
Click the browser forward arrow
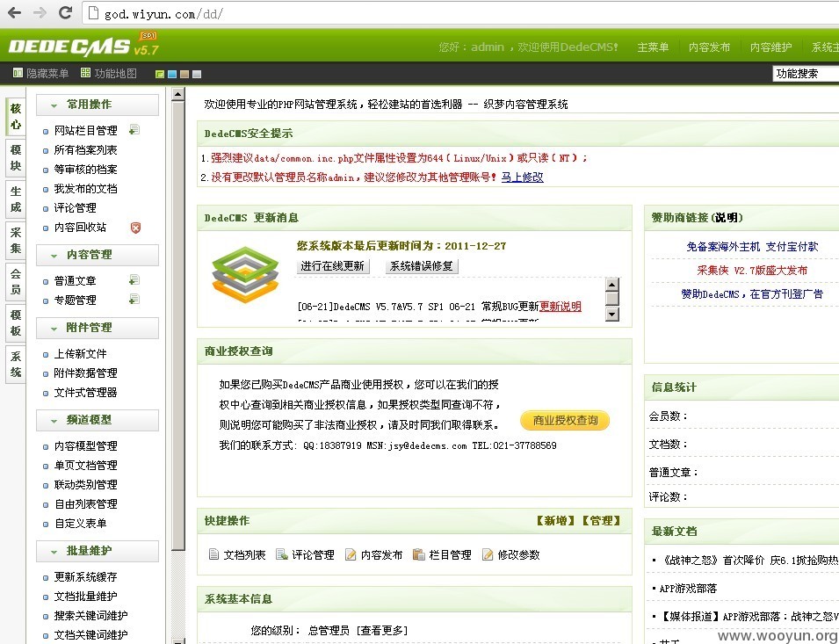[x=40, y=13]
